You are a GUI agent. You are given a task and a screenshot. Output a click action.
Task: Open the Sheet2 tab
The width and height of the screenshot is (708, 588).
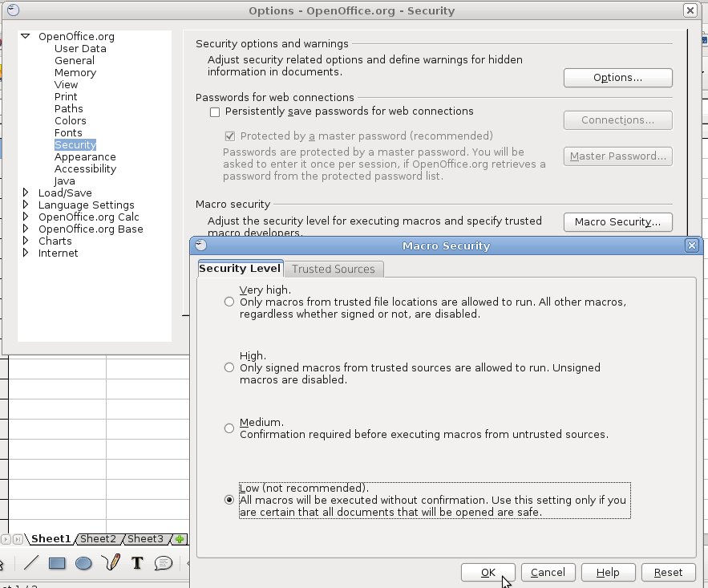coord(98,539)
